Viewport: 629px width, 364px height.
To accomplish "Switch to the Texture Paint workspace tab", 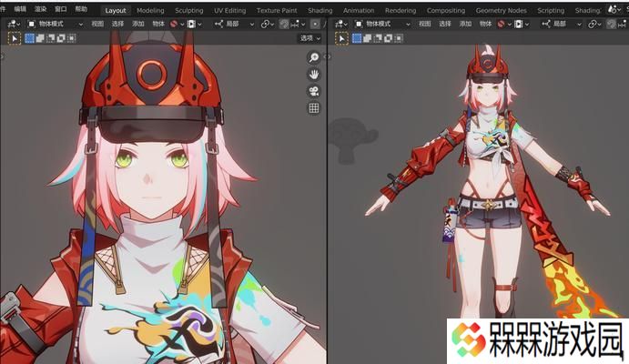I will [277, 10].
